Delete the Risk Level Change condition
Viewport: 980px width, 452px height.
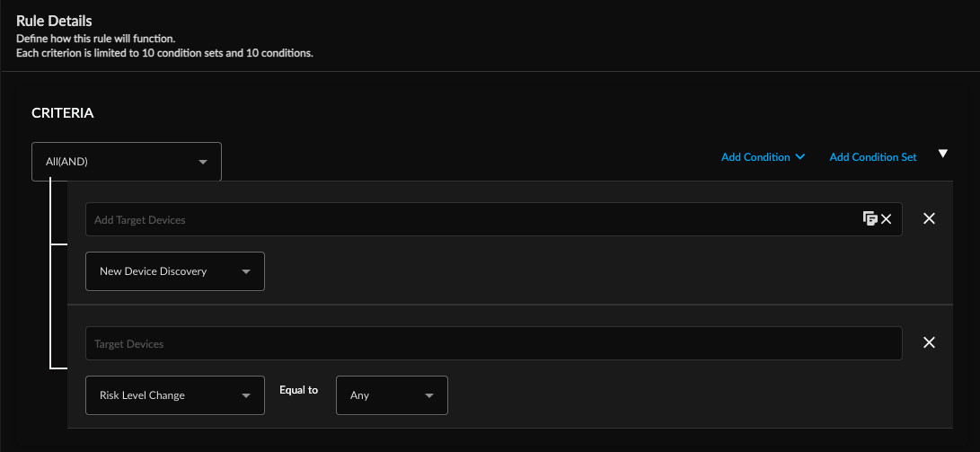pyautogui.click(x=930, y=342)
